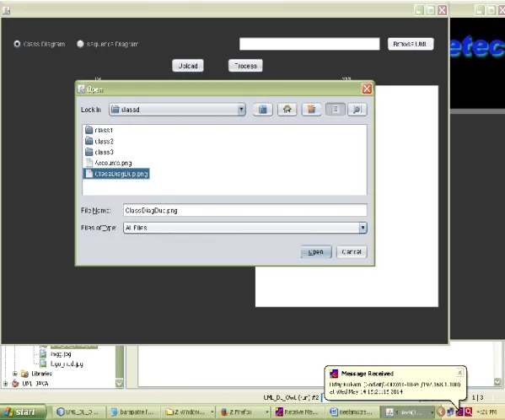Image resolution: width=505 pixels, height=420 pixels.
Task: Expand the Libraries tree node
Action: pos(15,374)
